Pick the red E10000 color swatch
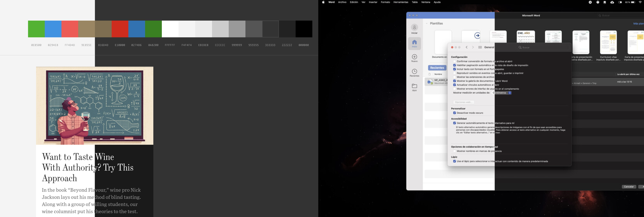The width and height of the screenshot is (644, 217). click(120, 29)
